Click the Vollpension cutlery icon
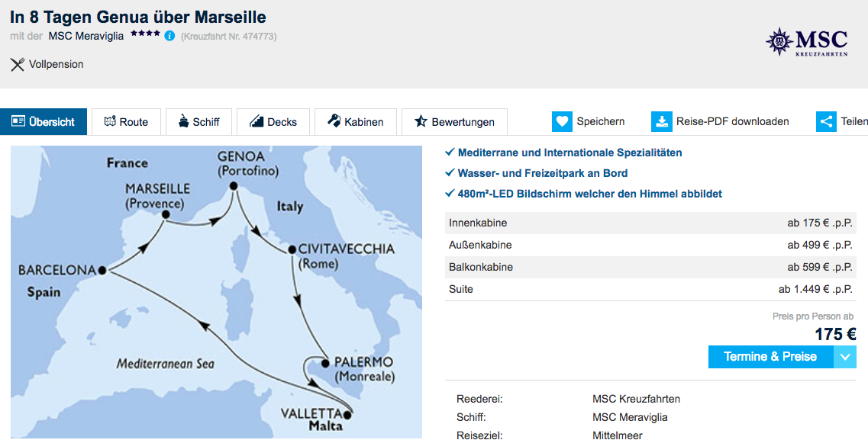The height and width of the screenshot is (440, 868). pyautogui.click(x=17, y=65)
